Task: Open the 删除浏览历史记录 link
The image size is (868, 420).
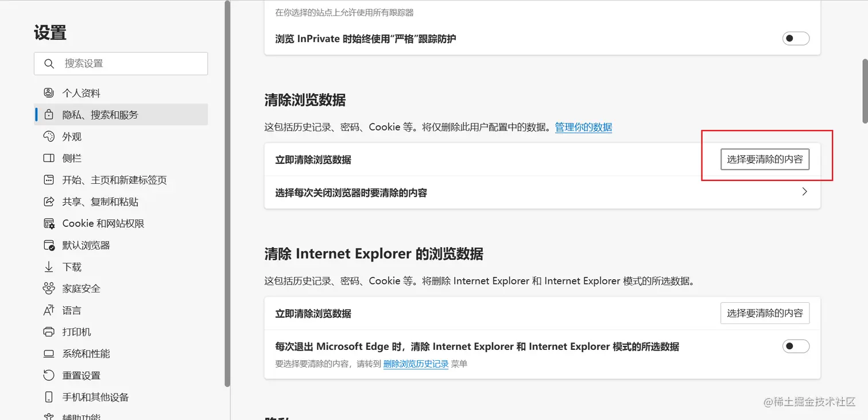Action: point(416,364)
